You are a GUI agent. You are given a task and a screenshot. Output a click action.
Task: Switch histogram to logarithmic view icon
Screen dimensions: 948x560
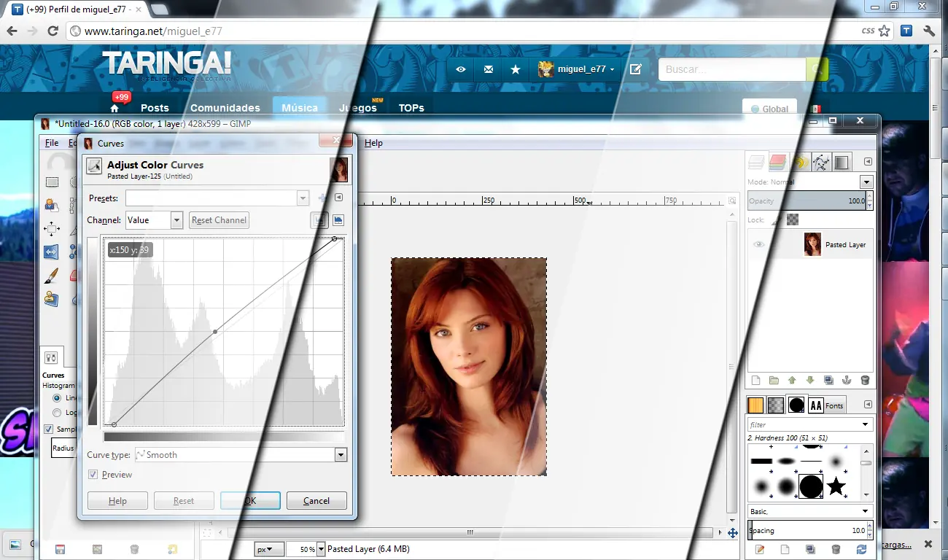tap(338, 219)
